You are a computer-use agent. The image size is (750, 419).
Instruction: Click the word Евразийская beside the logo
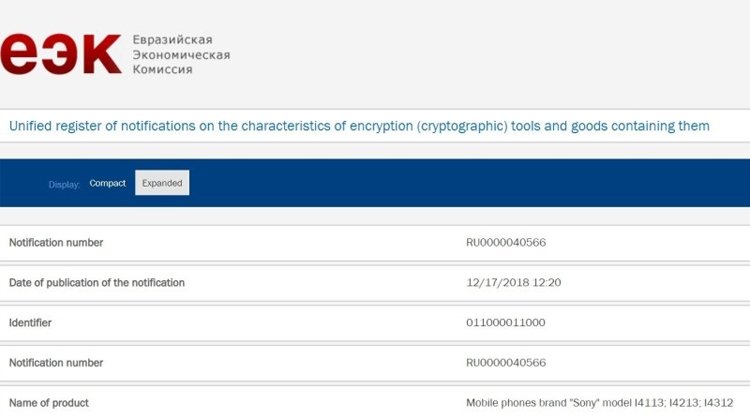pyautogui.click(x=173, y=40)
